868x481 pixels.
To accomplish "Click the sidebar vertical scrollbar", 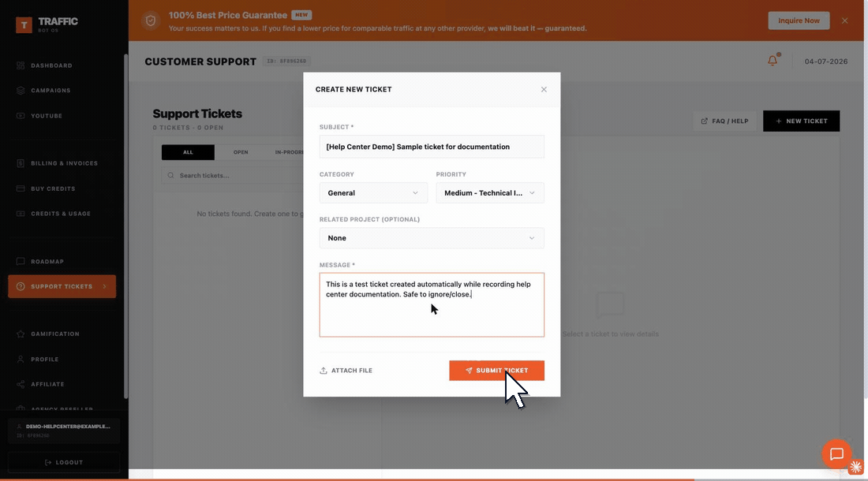I will [x=125, y=226].
